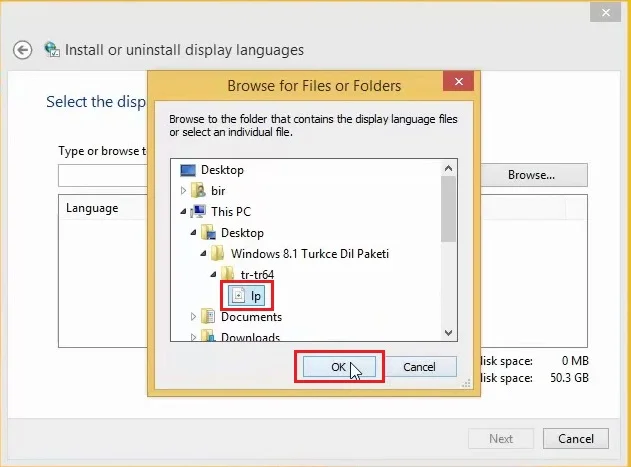Click the path input field in install window
Image resolution: width=631 pixels, height=467 pixels.
[x=103, y=175]
